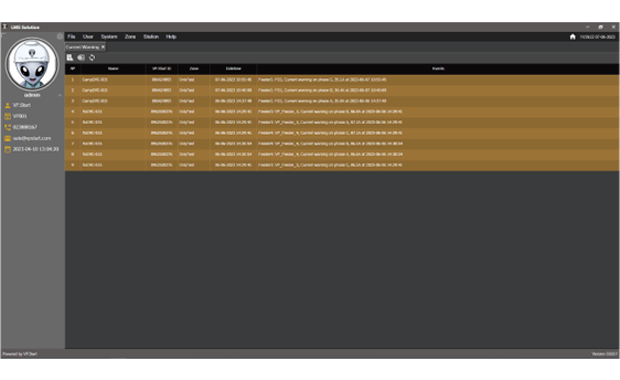Click Powered by VP.Start in status bar
The image size is (620, 380).
(x=20, y=354)
